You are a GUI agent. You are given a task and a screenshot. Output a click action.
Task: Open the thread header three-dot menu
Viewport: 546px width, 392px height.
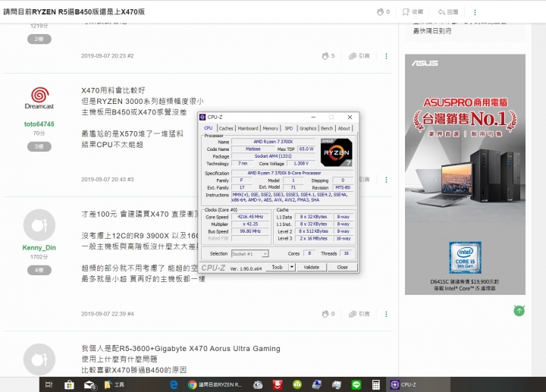475,12
